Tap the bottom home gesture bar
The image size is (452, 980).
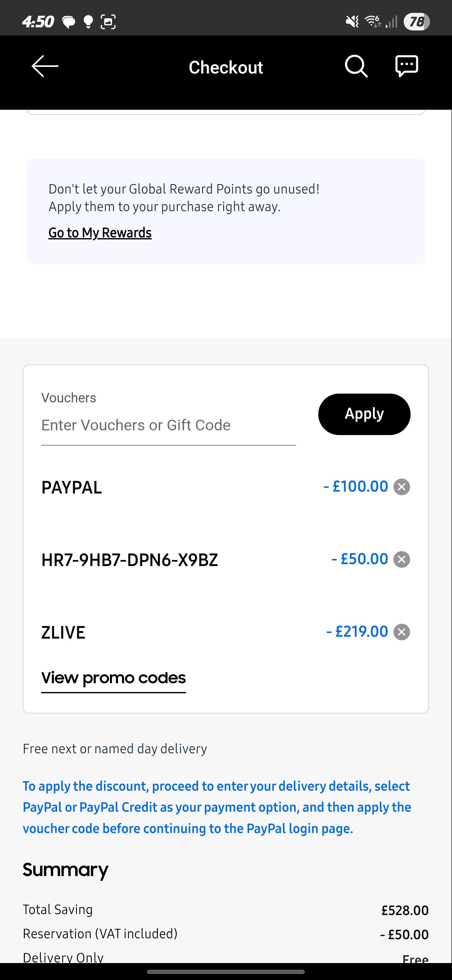(x=226, y=972)
